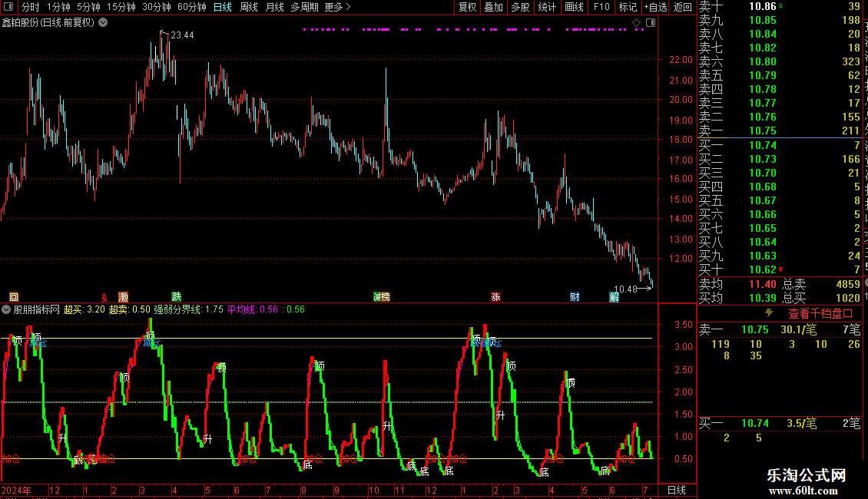
Task: Toggle the left sidebar panel icon
Action: click(8, 7)
